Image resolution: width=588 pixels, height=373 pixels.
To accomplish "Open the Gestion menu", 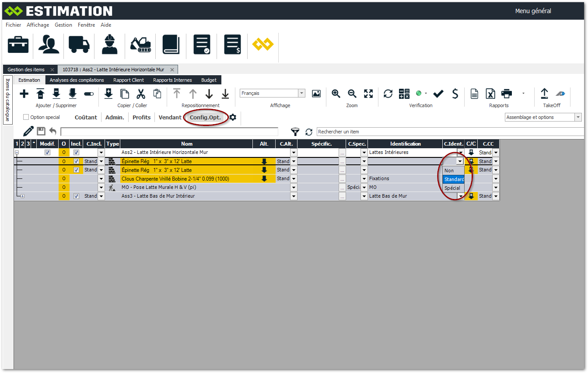I will pos(63,25).
